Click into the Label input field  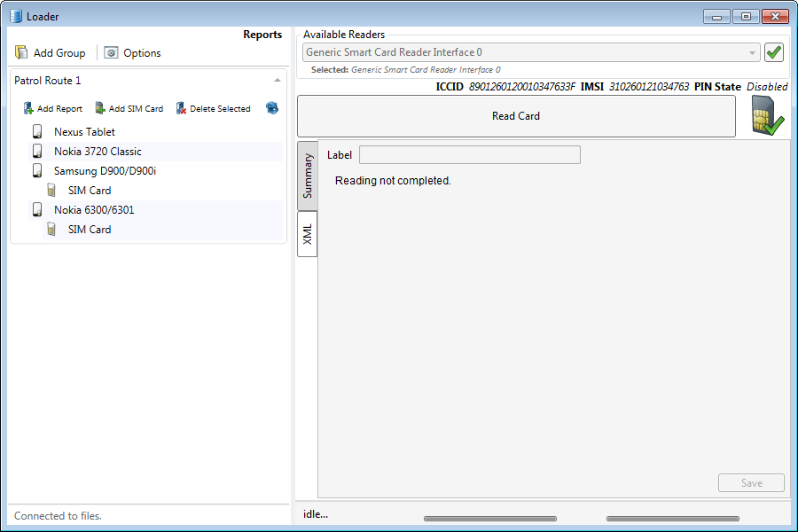[x=470, y=155]
